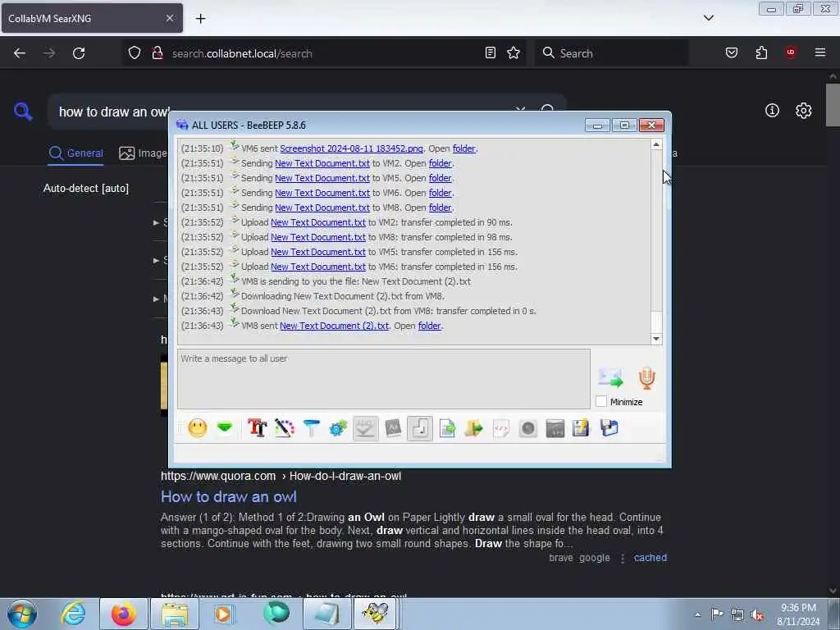
Task: Toggle the word completion toolbar button
Action: point(393,428)
